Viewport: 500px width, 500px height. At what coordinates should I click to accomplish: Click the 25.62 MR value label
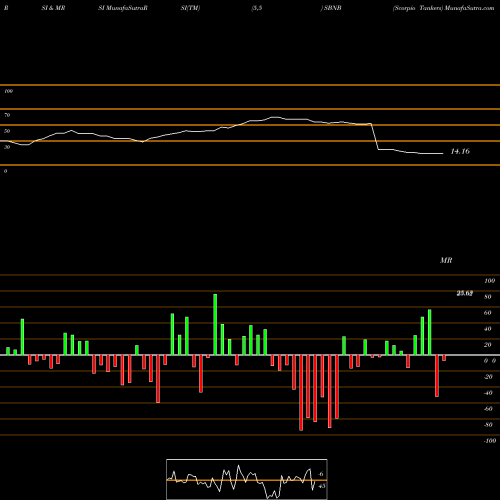(x=465, y=293)
